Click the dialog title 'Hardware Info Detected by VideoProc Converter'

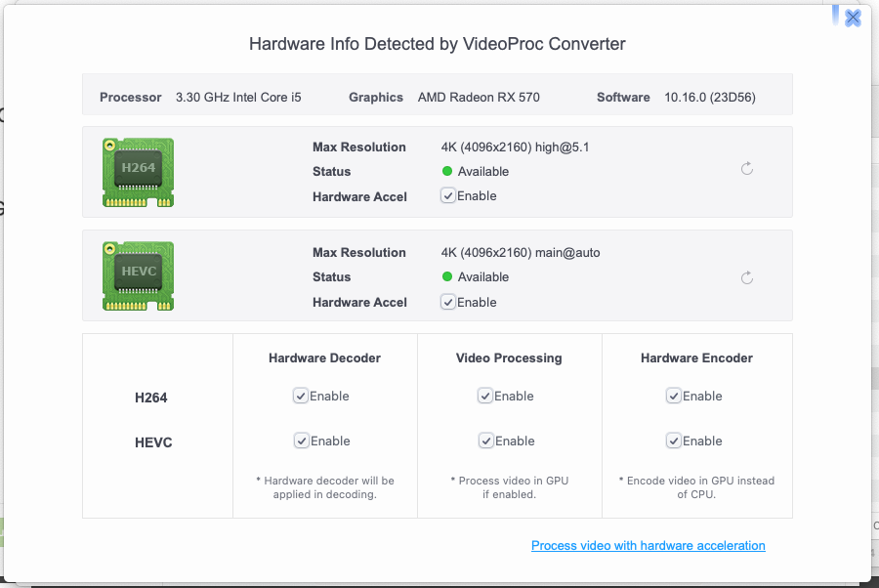click(x=438, y=44)
